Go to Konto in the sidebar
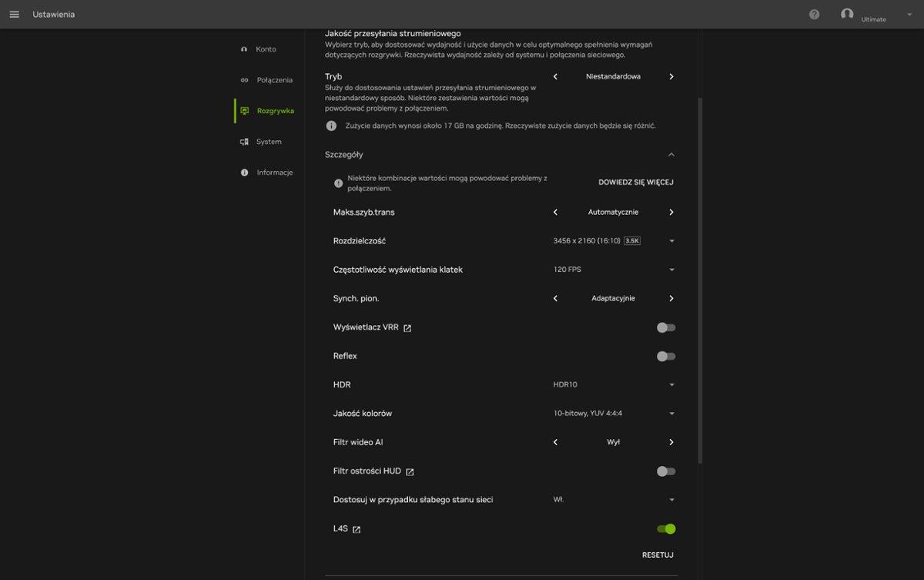 click(x=266, y=49)
